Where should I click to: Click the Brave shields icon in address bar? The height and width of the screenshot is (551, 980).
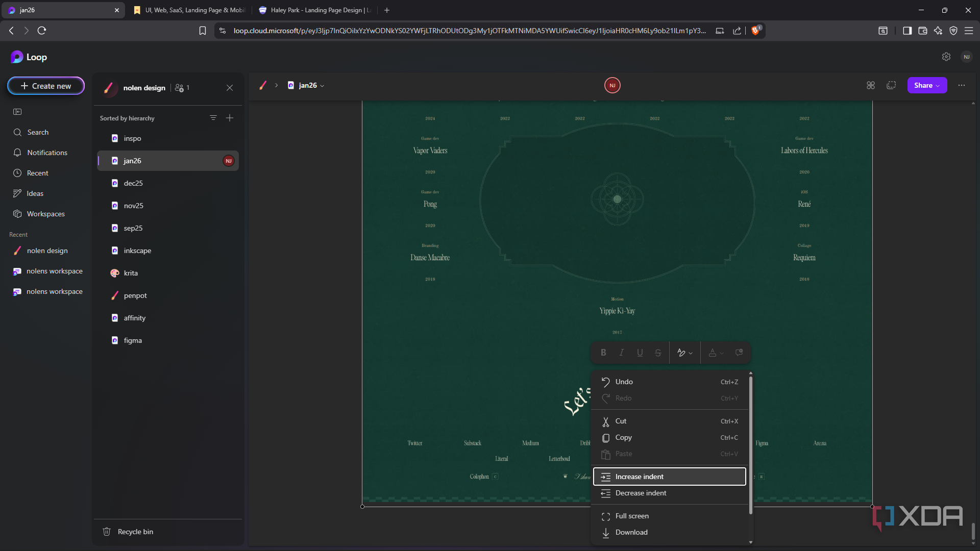click(756, 31)
